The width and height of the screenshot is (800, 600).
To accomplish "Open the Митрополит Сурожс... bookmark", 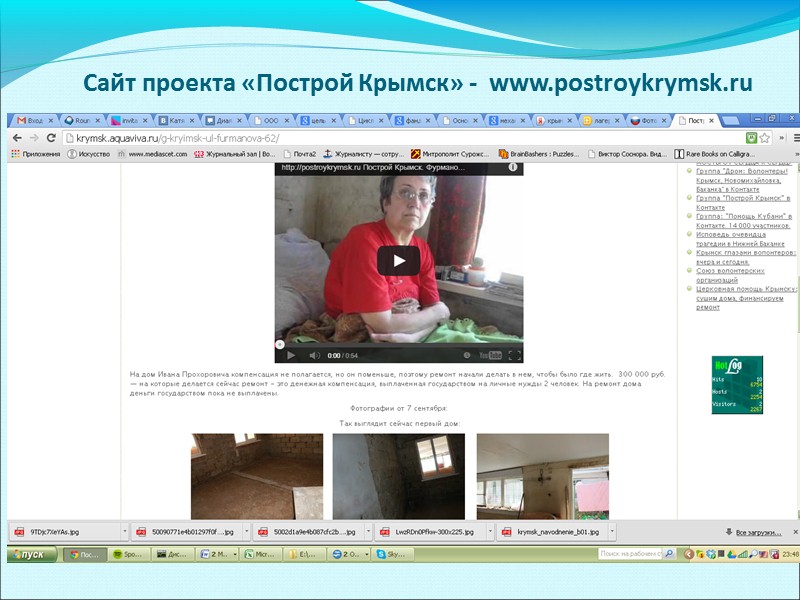I will pyautogui.click(x=450, y=154).
